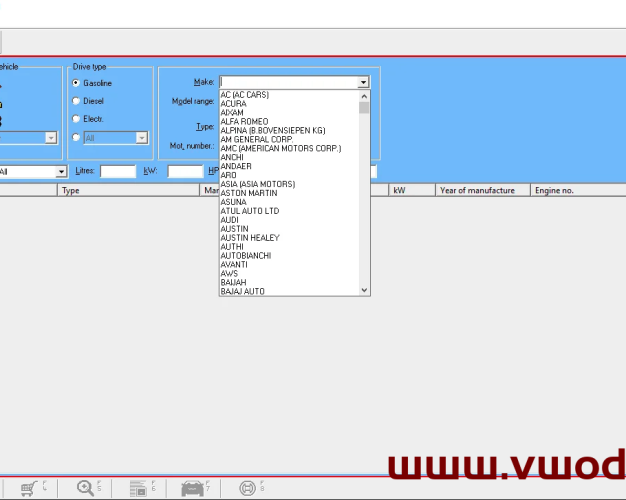Choose ANDAER from the Make list
This screenshot has width=626, height=500.
click(289, 166)
